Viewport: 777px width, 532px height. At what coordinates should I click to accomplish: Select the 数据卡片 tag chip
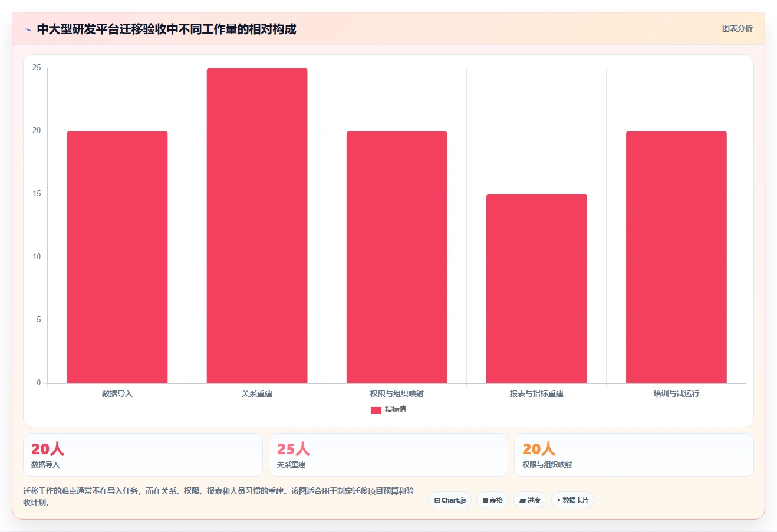click(572, 500)
